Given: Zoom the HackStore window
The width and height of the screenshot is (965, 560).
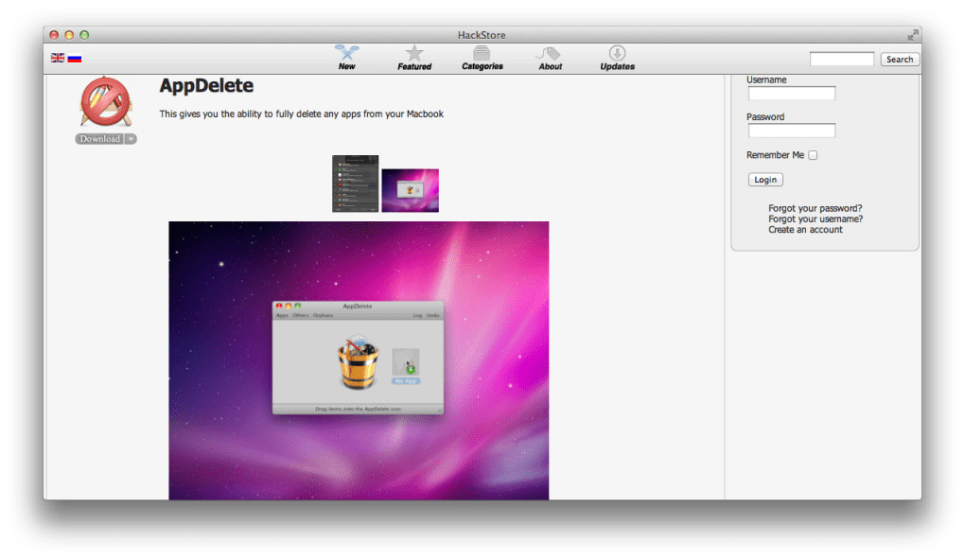Looking at the screenshot, I should pyautogui.click(x=84, y=35).
